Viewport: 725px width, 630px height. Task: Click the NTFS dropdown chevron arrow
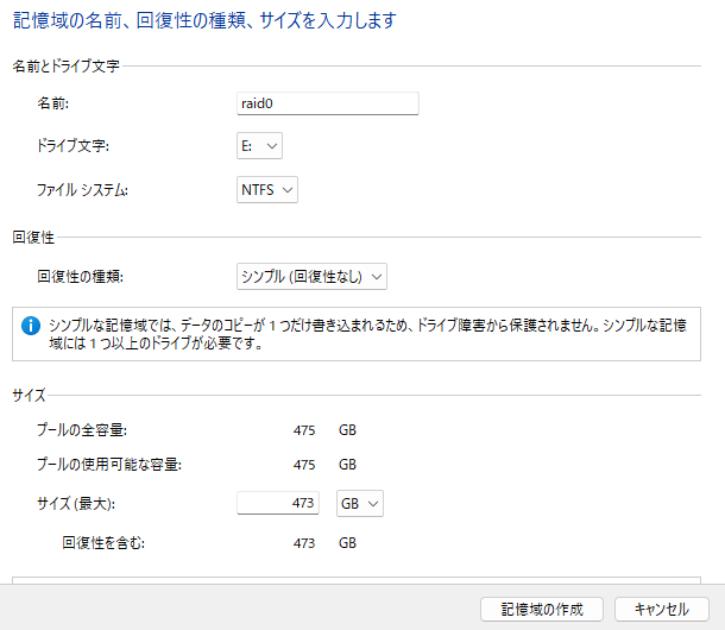287,190
